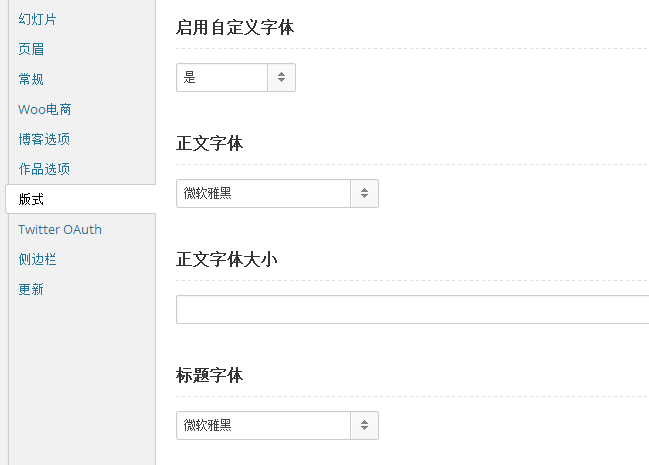
Task: Expand the 启用自定义字体 dropdown showing 是
Action: (x=236, y=77)
